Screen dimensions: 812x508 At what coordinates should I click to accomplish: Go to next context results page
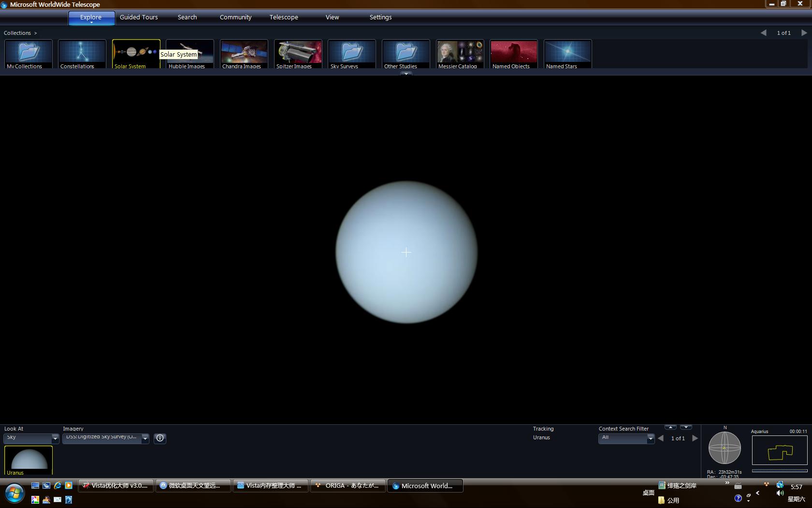(695, 438)
